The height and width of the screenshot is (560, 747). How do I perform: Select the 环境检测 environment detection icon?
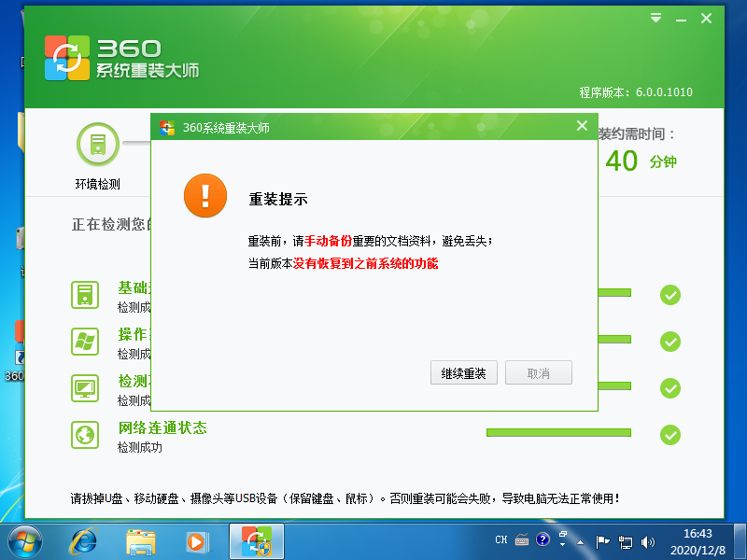pos(96,145)
